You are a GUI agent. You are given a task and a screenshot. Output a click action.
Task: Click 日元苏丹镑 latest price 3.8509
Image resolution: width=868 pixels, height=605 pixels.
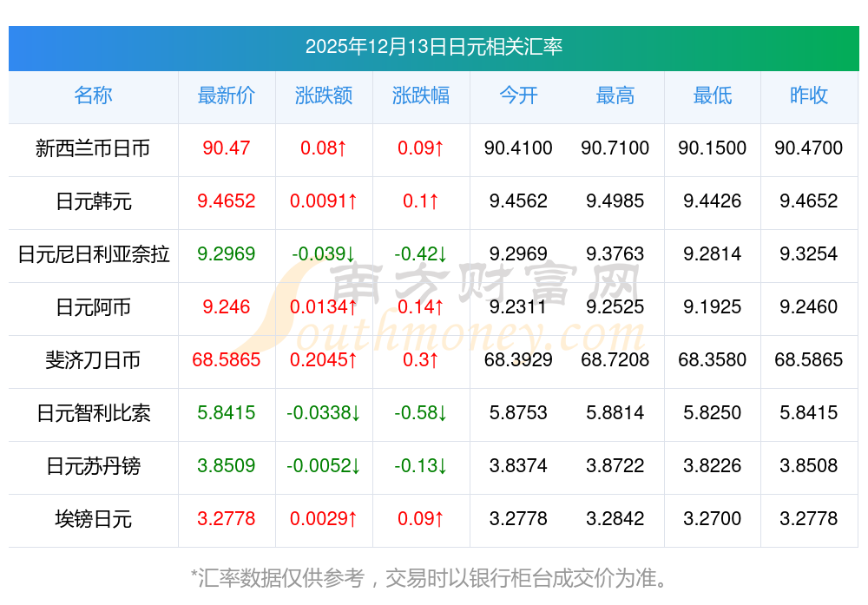pyautogui.click(x=227, y=466)
